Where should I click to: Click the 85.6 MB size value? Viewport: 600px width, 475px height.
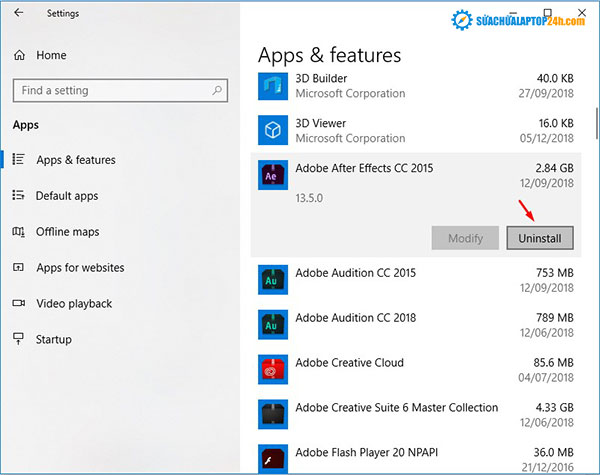[553, 362]
